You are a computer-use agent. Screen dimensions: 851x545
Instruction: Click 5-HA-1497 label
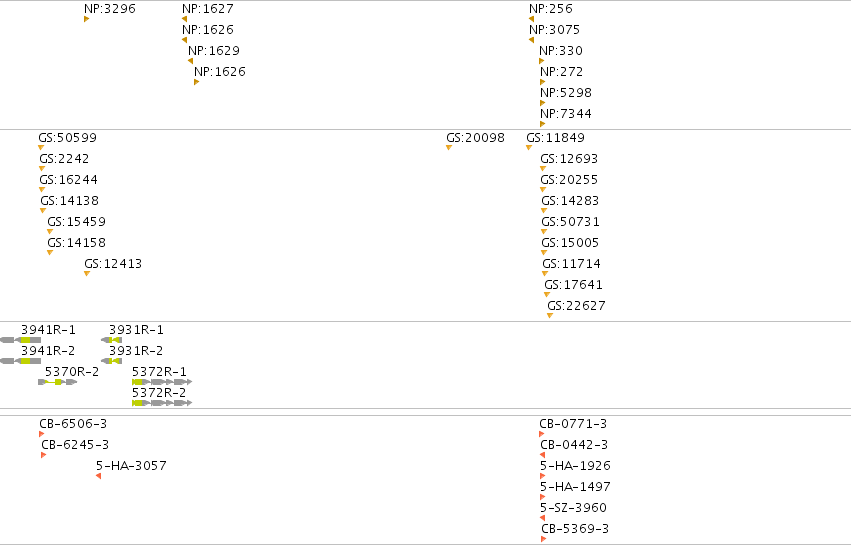(575, 487)
